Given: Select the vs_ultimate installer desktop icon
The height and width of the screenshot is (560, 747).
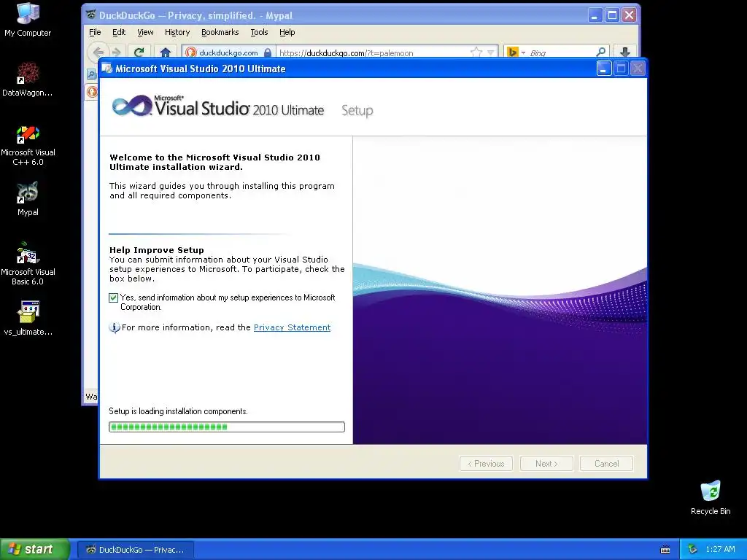Looking at the screenshot, I should (x=28, y=318).
